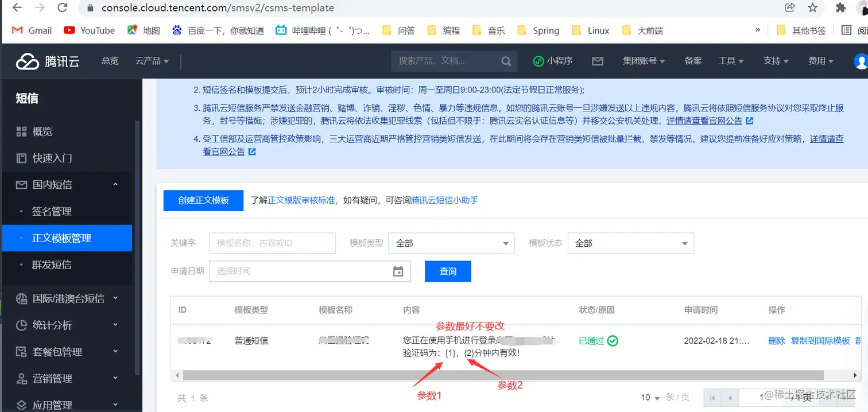Click the 创建正文模板 button
This screenshot has width=868, height=412.
(203, 200)
